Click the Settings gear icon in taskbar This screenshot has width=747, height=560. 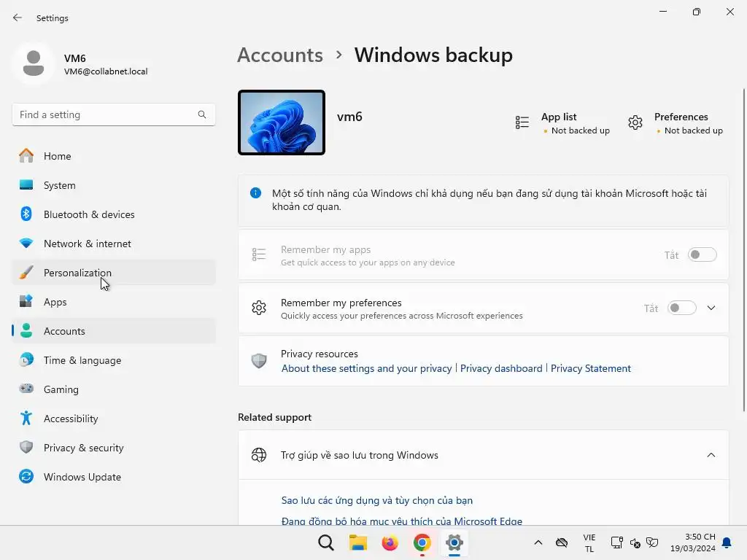[x=454, y=542]
